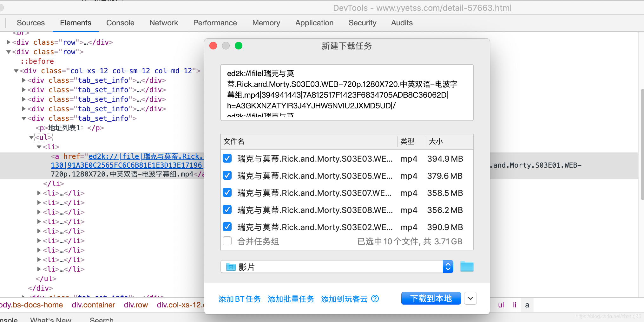This screenshot has height=322, width=644.
Task: Uncheck the S03E02 file checkbox
Action: click(x=227, y=227)
